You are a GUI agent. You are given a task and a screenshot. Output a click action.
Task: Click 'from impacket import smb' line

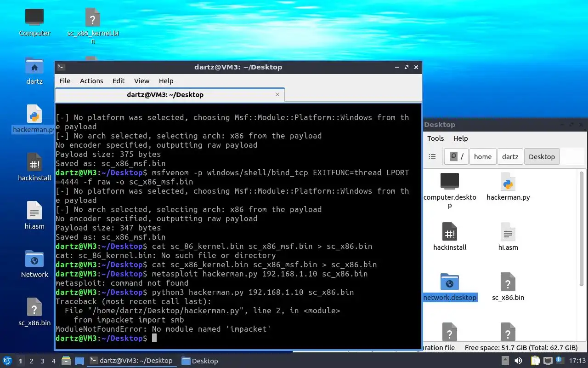point(129,320)
